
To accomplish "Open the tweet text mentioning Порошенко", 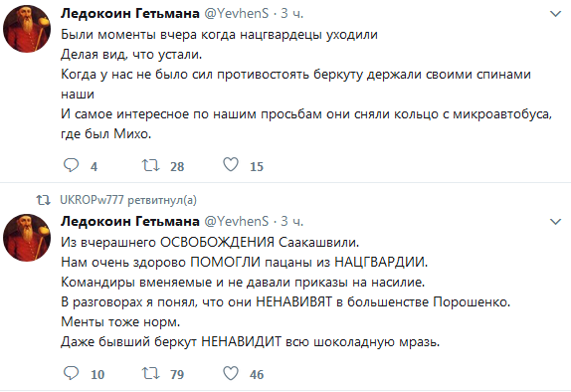I will click(x=285, y=292).
